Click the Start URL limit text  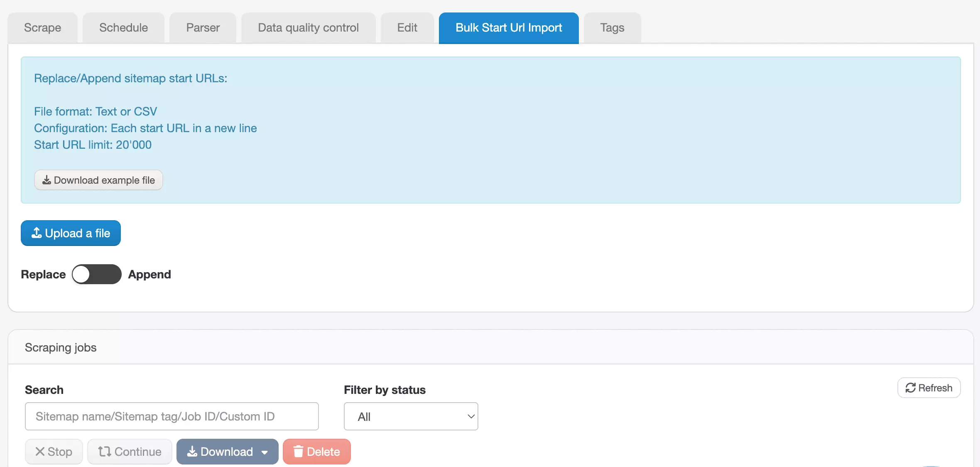click(x=93, y=145)
